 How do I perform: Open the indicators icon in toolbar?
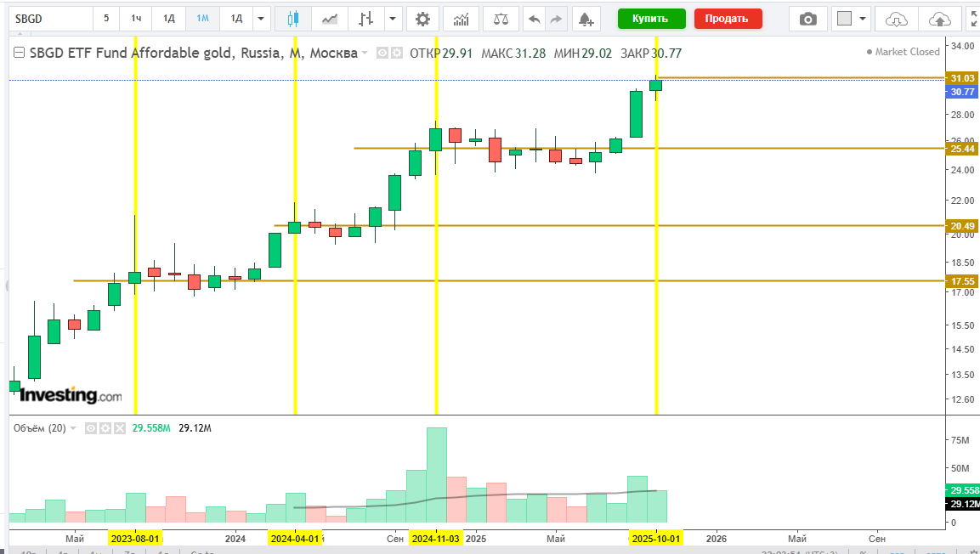[x=462, y=19]
